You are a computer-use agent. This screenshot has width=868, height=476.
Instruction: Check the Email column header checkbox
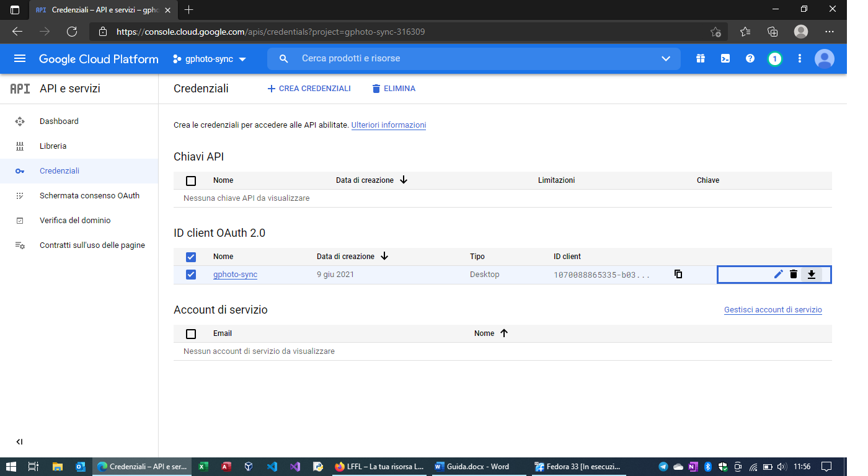click(x=191, y=333)
